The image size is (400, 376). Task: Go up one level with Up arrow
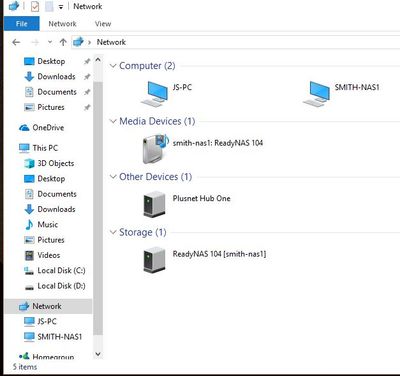[x=63, y=42]
